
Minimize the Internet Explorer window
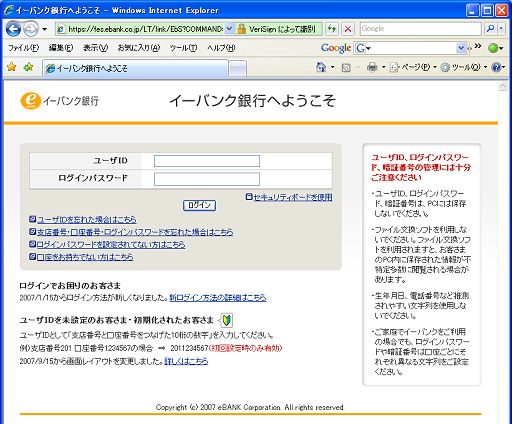pos(473,10)
